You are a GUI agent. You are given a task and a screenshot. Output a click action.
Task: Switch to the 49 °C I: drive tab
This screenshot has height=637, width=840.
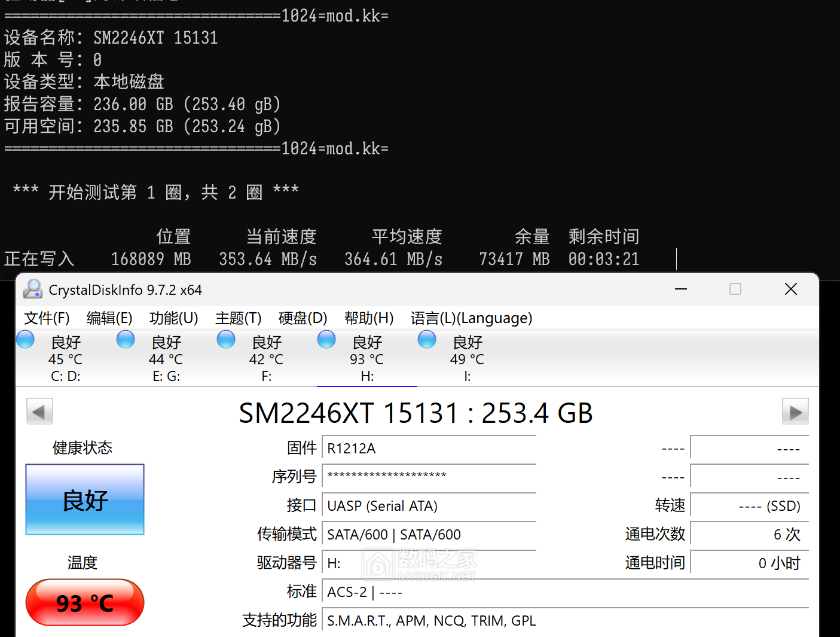pyautogui.click(x=468, y=358)
